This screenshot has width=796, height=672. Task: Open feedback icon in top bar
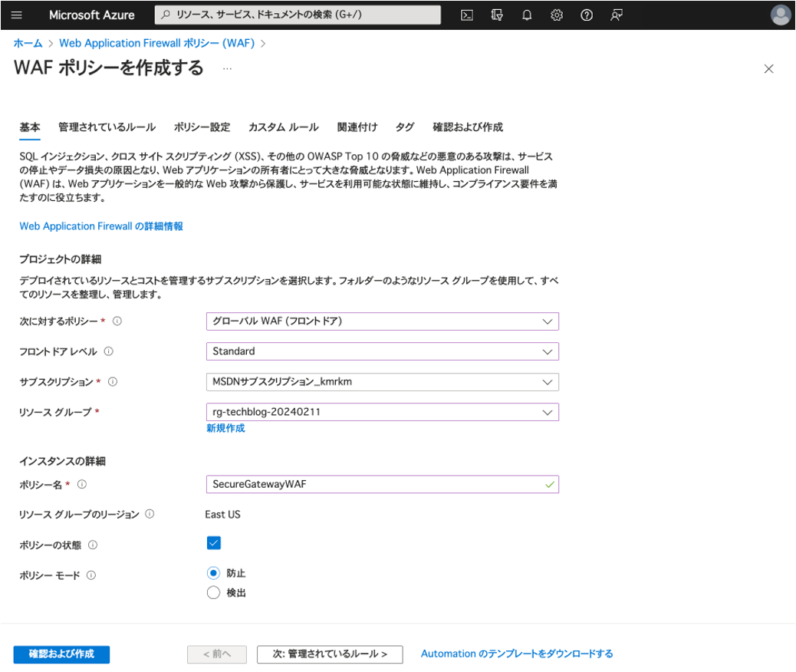617,15
